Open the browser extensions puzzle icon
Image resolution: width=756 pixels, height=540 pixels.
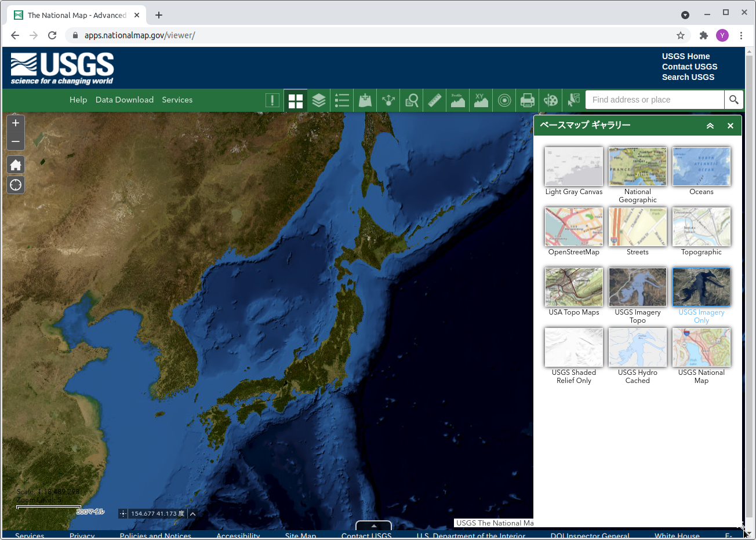(x=704, y=35)
